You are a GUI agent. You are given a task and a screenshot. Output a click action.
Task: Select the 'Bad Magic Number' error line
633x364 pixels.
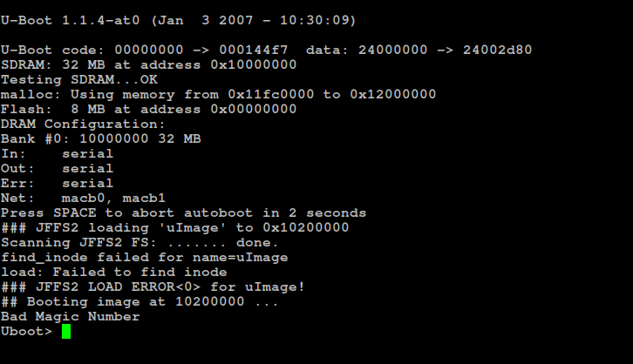[x=71, y=316]
